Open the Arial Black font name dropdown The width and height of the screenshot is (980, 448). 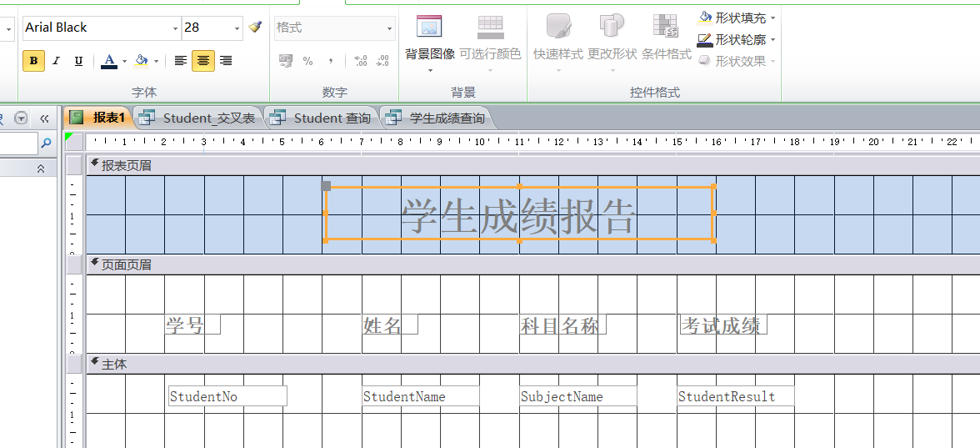(x=175, y=28)
